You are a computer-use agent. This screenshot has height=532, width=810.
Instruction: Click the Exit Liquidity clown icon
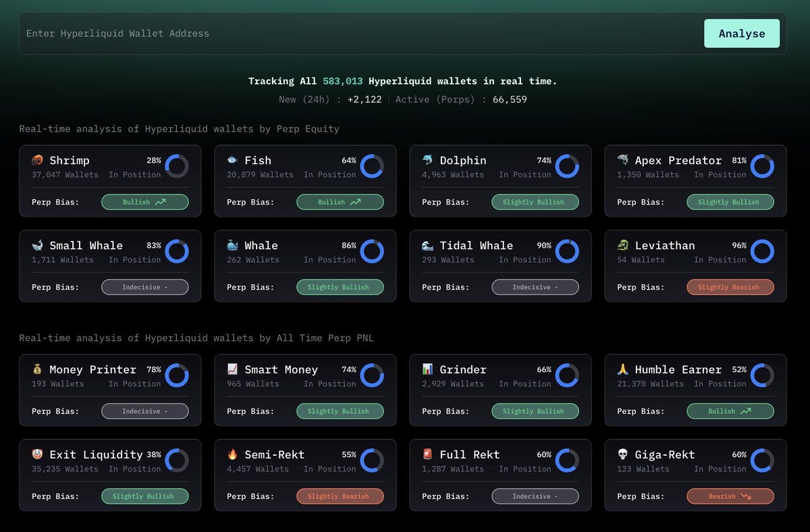pyautogui.click(x=37, y=455)
